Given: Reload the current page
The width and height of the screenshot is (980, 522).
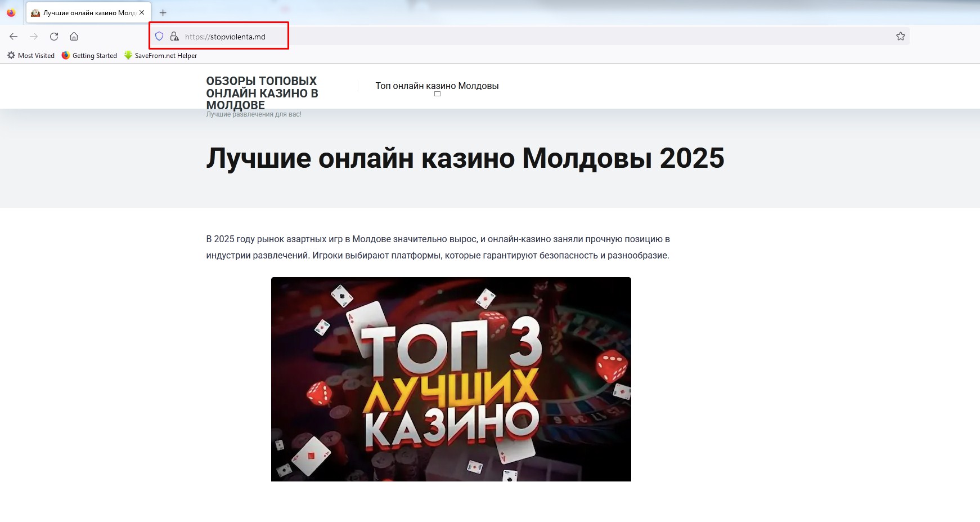Looking at the screenshot, I should 54,37.
